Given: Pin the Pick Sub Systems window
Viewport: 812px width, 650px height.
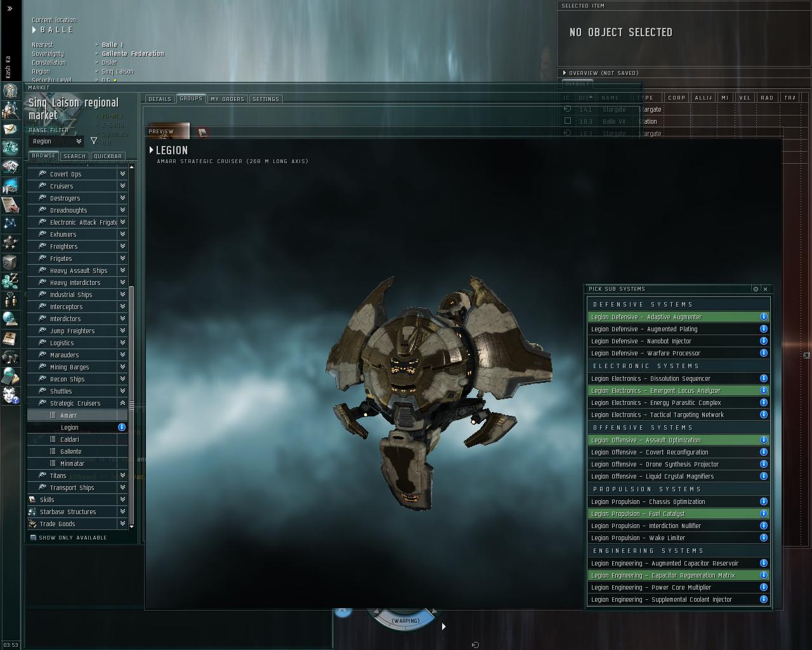Looking at the screenshot, I should pyautogui.click(x=756, y=289).
